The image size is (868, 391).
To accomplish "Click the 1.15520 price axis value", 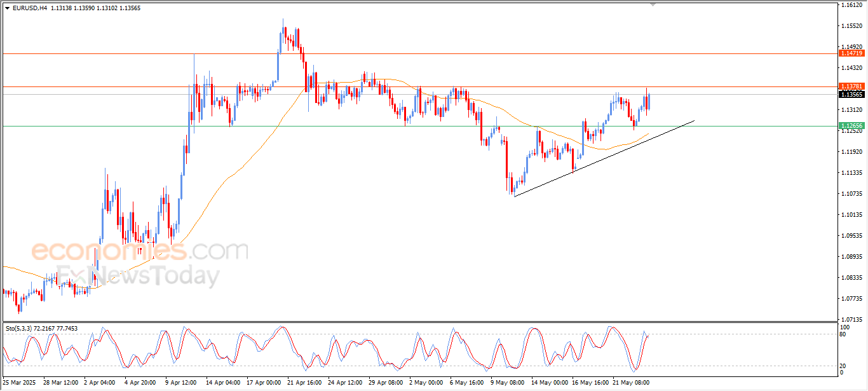I will pos(851,26).
